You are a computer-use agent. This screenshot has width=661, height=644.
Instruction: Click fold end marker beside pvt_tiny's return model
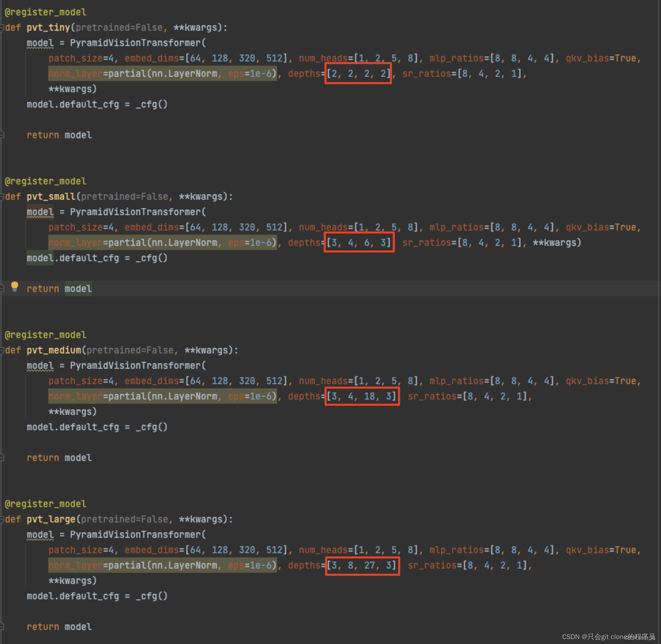[x=2, y=135]
